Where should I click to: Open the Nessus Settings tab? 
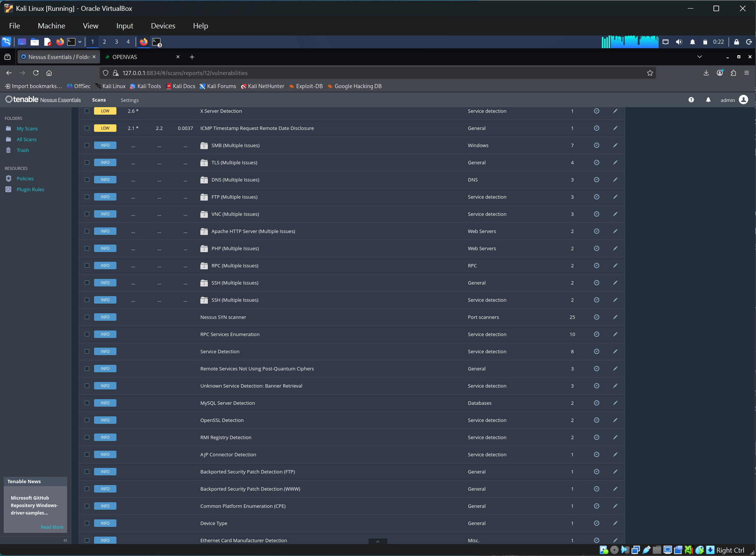click(129, 100)
